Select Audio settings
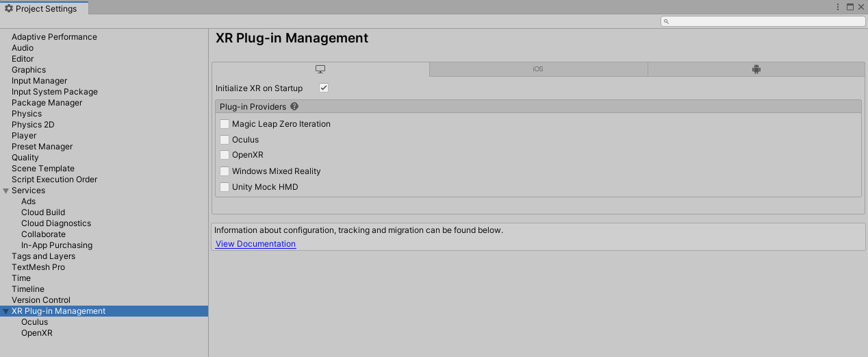 [23, 48]
